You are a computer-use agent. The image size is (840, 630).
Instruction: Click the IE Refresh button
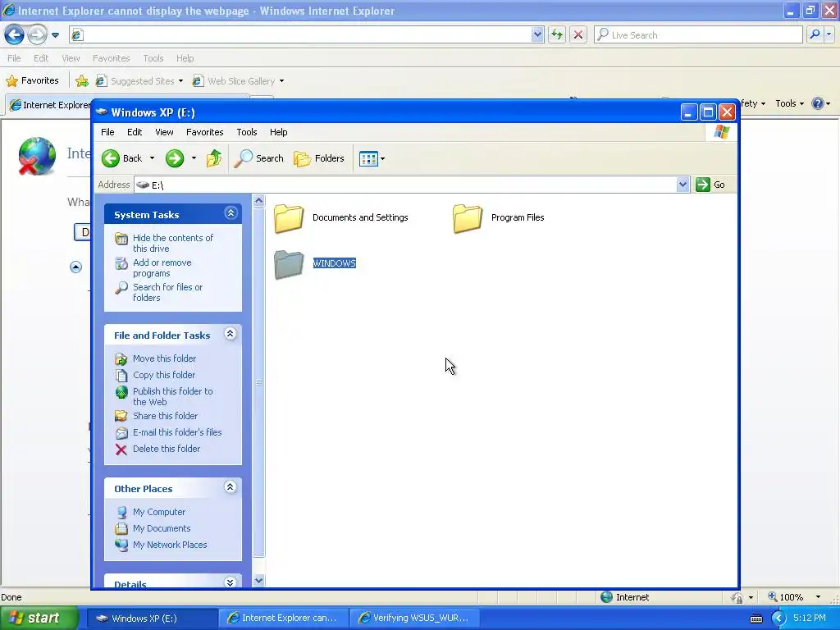coord(557,34)
